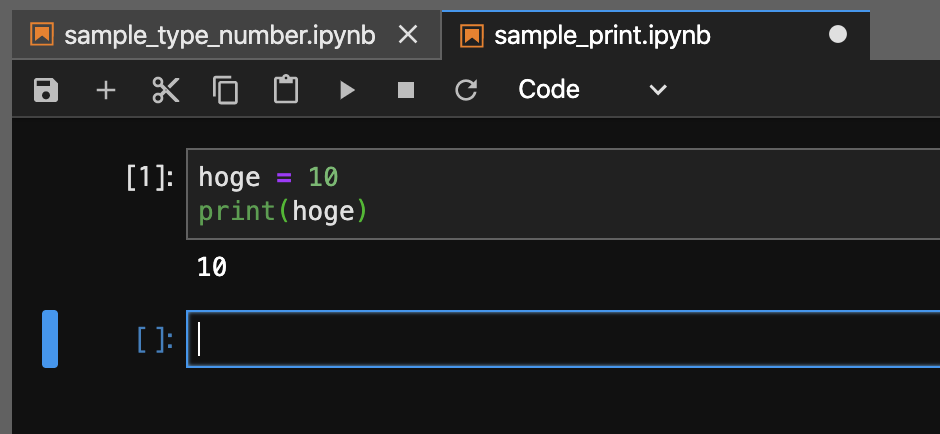The width and height of the screenshot is (940, 434).
Task: Select the sample_print.ipynb tab
Action: (602, 36)
